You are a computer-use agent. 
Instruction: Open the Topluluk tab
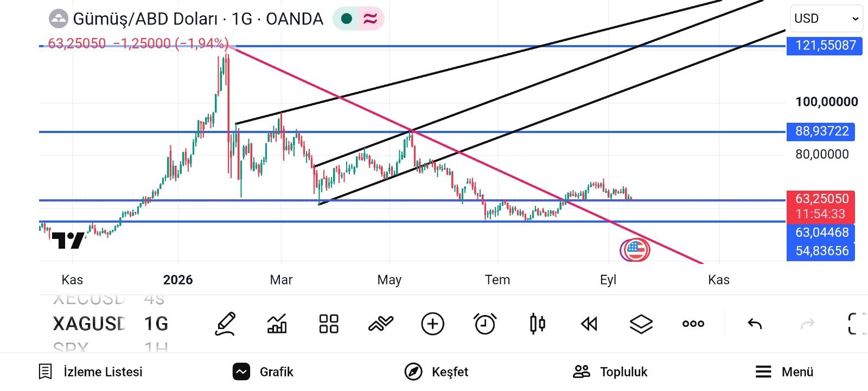610,371
